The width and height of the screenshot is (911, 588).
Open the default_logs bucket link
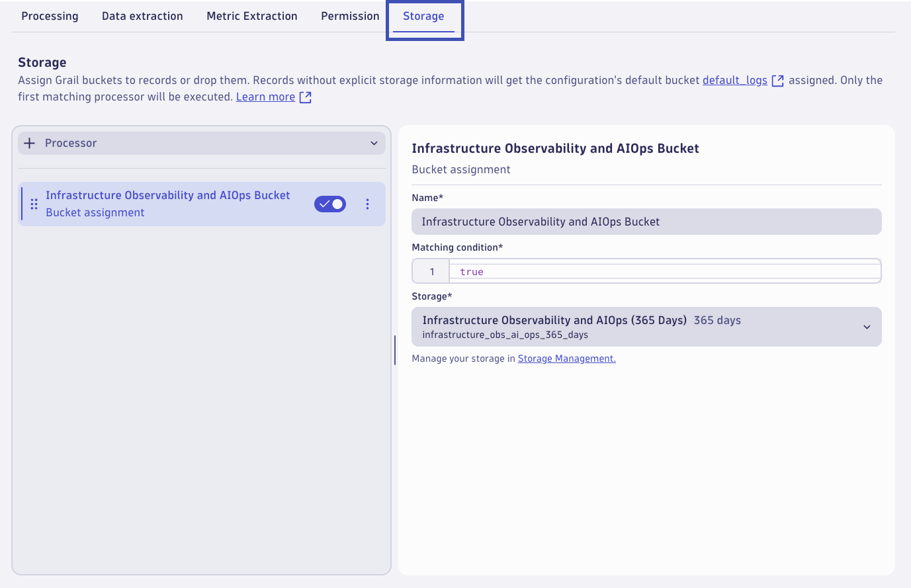(734, 80)
